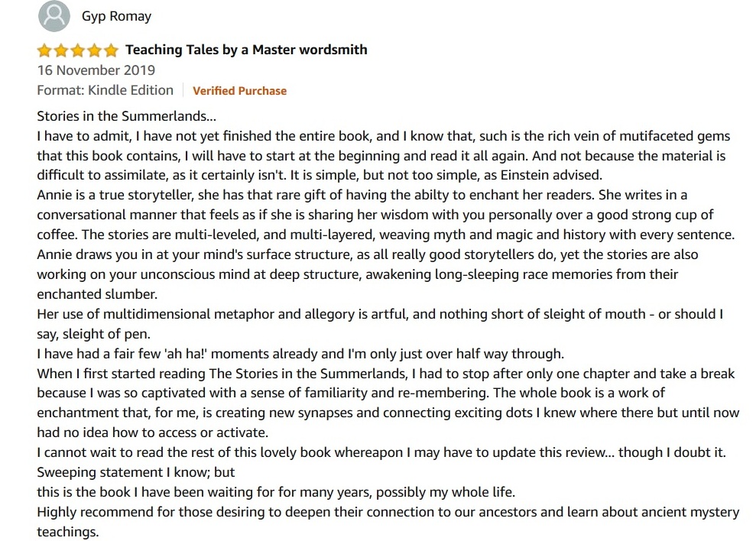Click the line starting Her use of multidimensional metaphor

380,313
